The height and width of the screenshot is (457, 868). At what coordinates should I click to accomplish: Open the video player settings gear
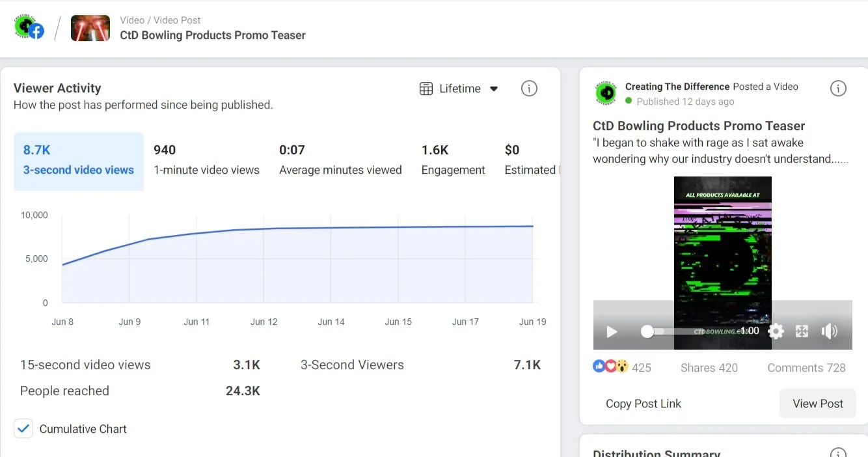click(x=776, y=331)
